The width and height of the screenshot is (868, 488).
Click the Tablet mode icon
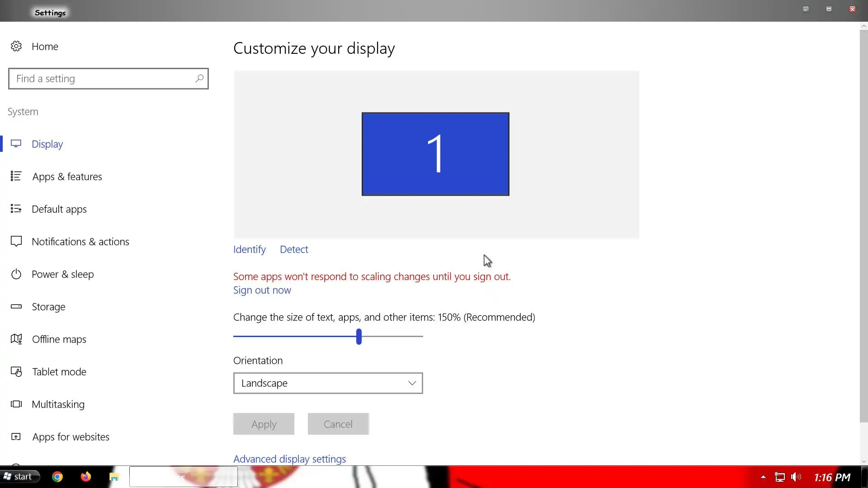pos(16,372)
